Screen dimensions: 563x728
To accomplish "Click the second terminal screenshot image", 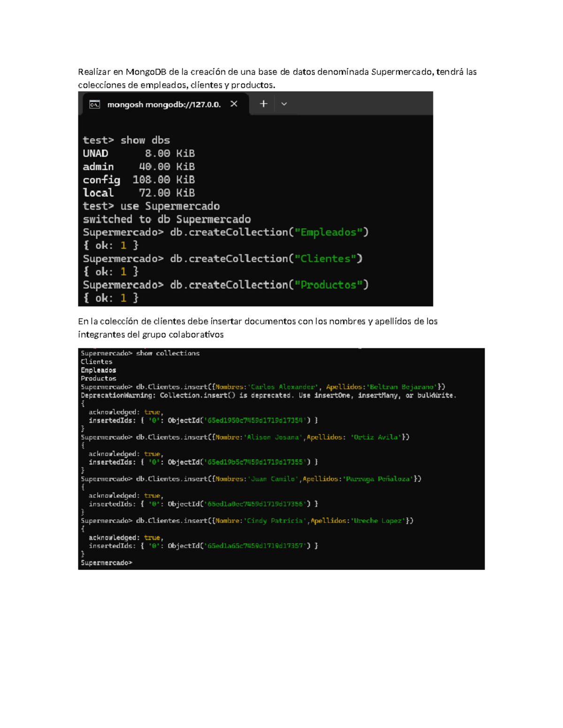I will pos(281,457).
